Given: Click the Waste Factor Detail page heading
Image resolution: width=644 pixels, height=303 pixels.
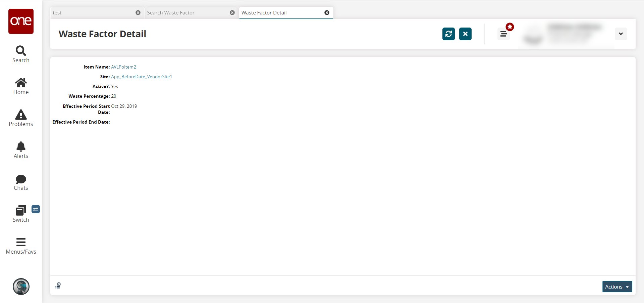Looking at the screenshot, I should (x=102, y=34).
